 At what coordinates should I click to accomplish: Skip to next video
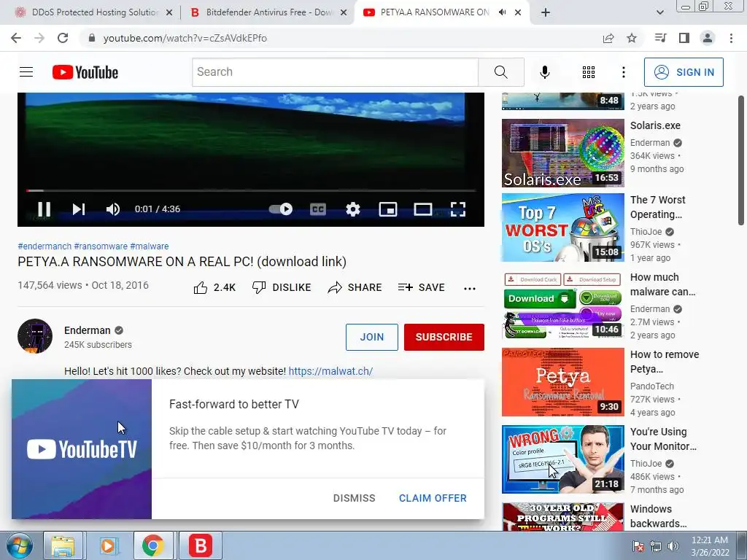[79, 209]
